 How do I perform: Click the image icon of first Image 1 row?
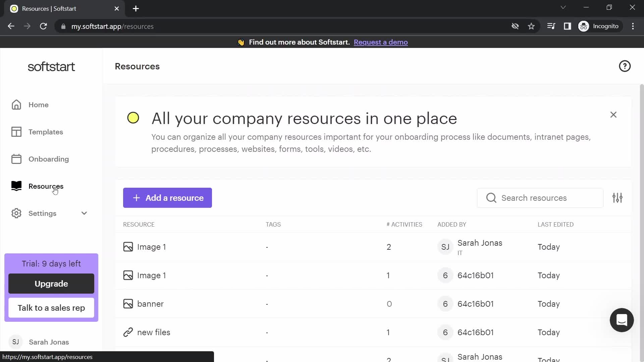pyautogui.click(x=128, y=247)
